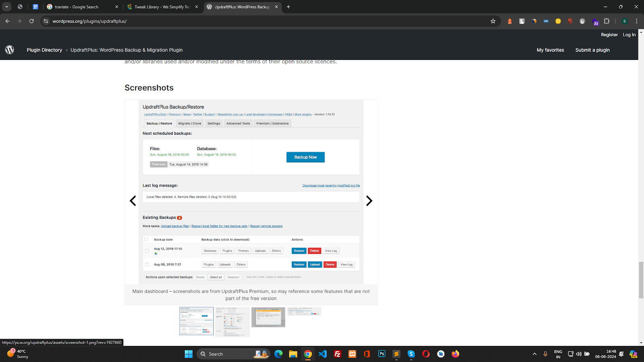Open Chrome's three-dot menu
The image size is (644, 362).
coord(636,21)
